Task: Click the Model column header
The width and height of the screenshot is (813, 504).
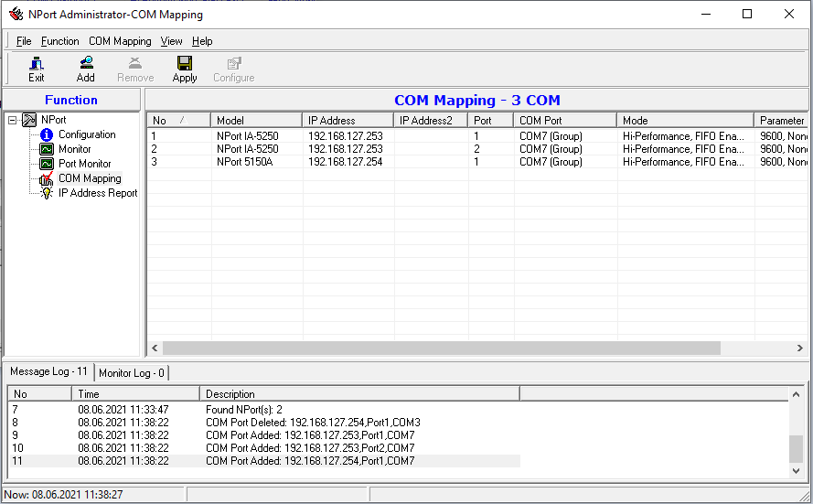Action: click(x=256, y=121)
